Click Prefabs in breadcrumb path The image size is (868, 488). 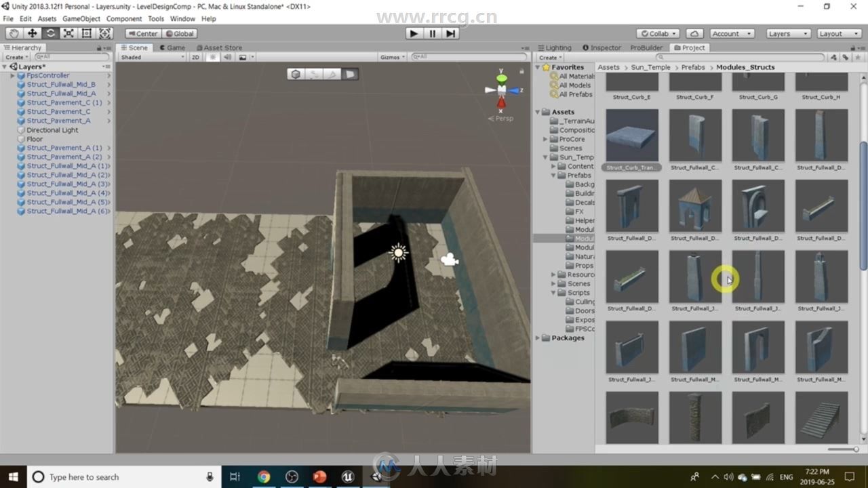[693, 67]
